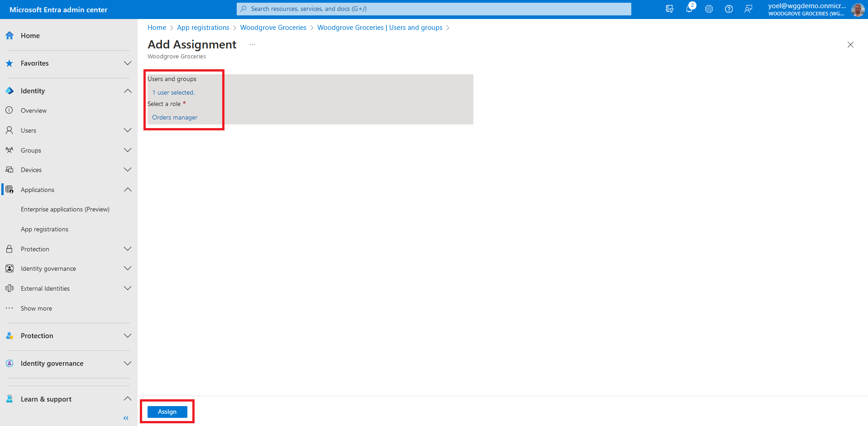Open Enterprise applications (Preview)

[x=65, y=209]
